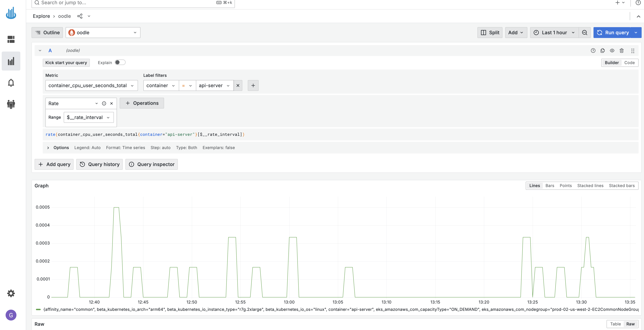Click the share icon next to oodle
This screenshot has height=330, width=644.
80,16
